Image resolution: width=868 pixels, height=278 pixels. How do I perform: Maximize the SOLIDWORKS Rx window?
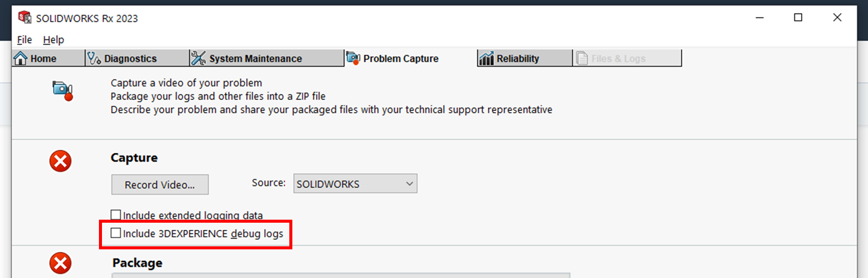tap(798, 18)
